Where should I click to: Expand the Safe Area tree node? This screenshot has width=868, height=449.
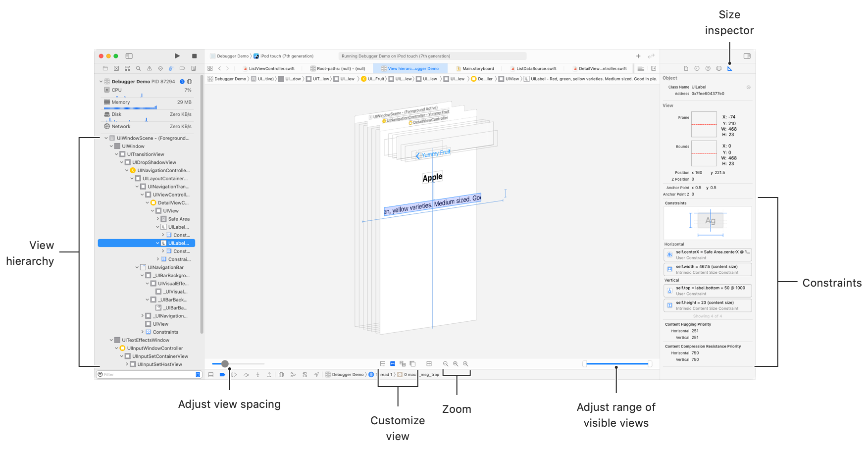(158, 219)
